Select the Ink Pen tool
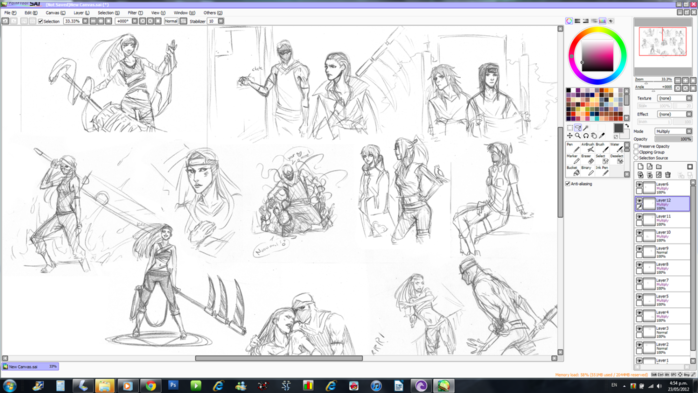This screenshot has width=698, height=393. click(602, 170)
